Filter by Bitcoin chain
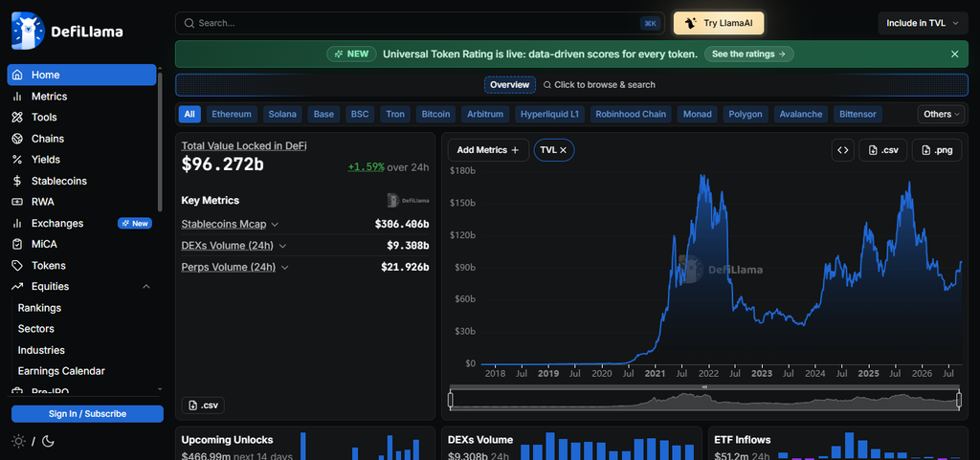Viewport: 980px width, 460px height. [435, 114]
